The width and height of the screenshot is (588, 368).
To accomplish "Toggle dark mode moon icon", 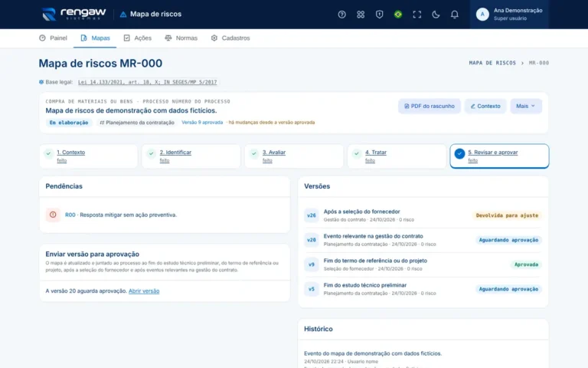I will tap(436, 15).
